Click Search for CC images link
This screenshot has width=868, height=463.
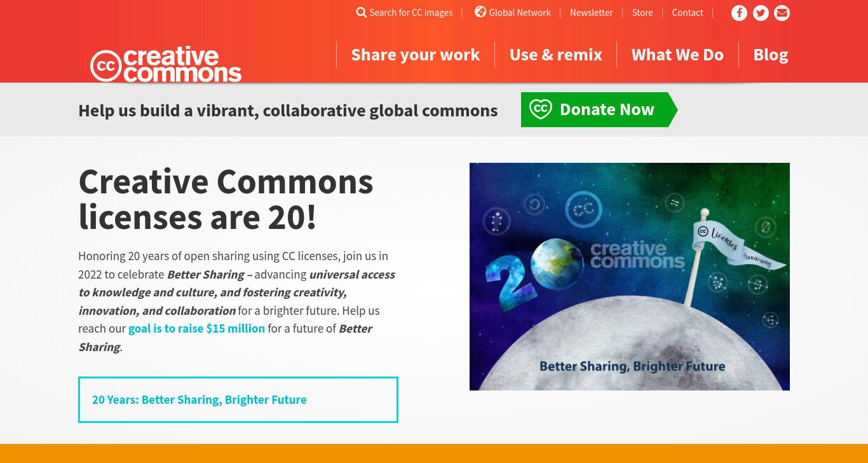[411, 13]
